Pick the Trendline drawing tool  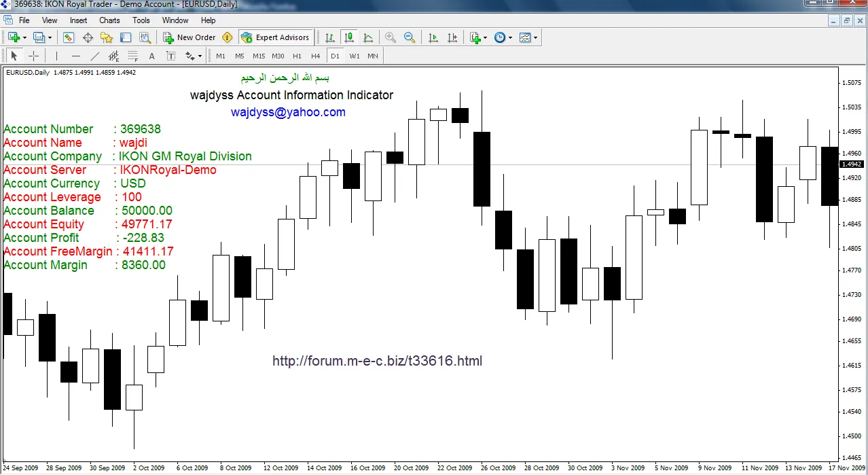pos(95,56)
